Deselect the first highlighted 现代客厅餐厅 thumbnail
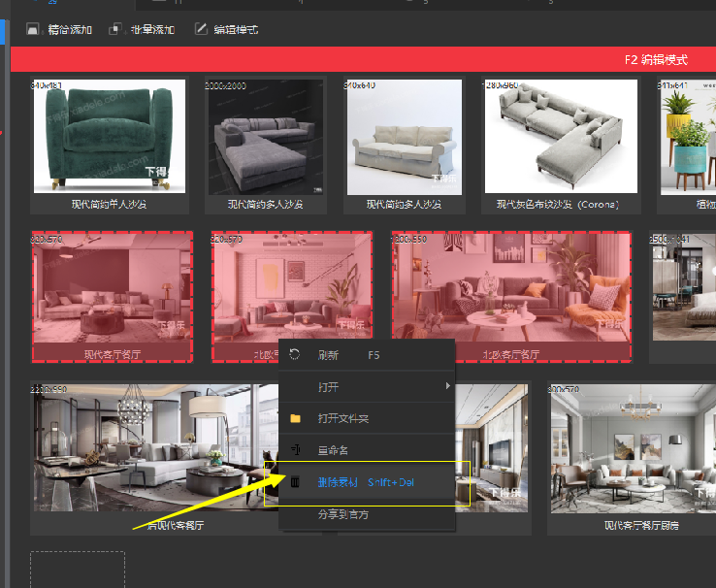 click(112, 289)
